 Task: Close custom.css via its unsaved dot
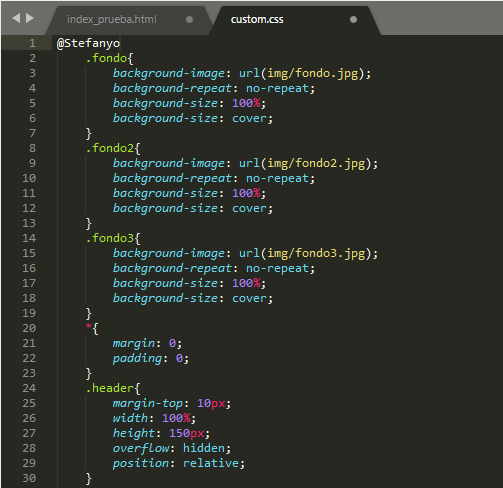pyautogui.click(x=353, y=20)
